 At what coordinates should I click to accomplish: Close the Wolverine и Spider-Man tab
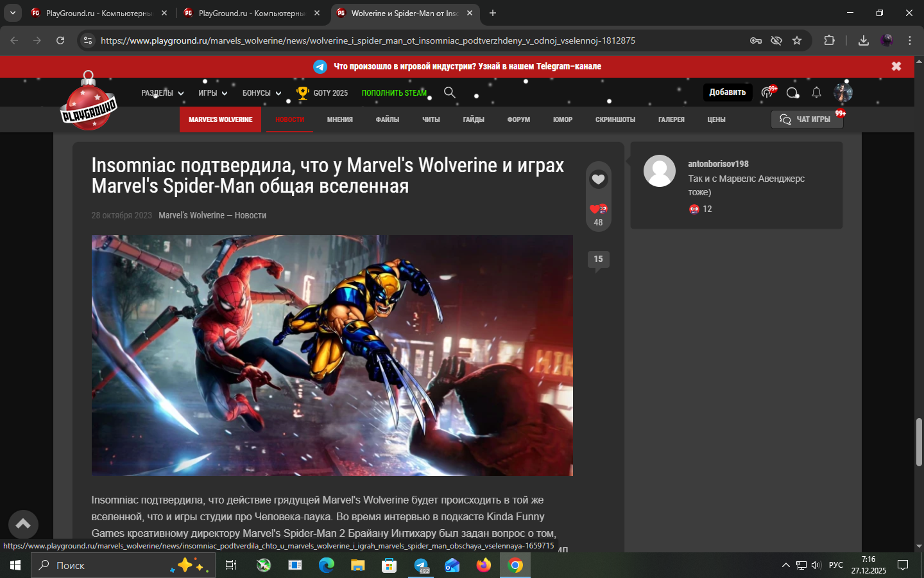coord(470,13)
